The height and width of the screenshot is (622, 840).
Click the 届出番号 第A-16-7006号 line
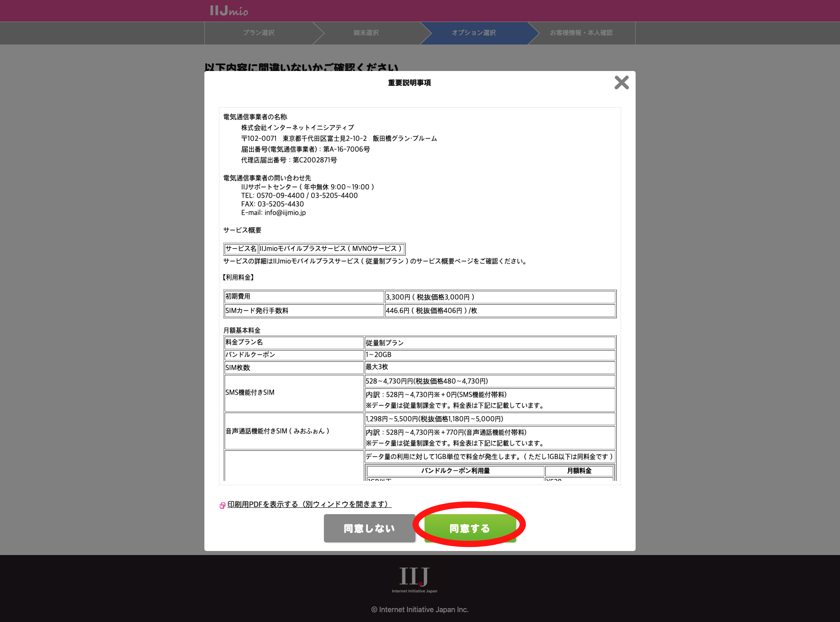(x=305, y=149)
